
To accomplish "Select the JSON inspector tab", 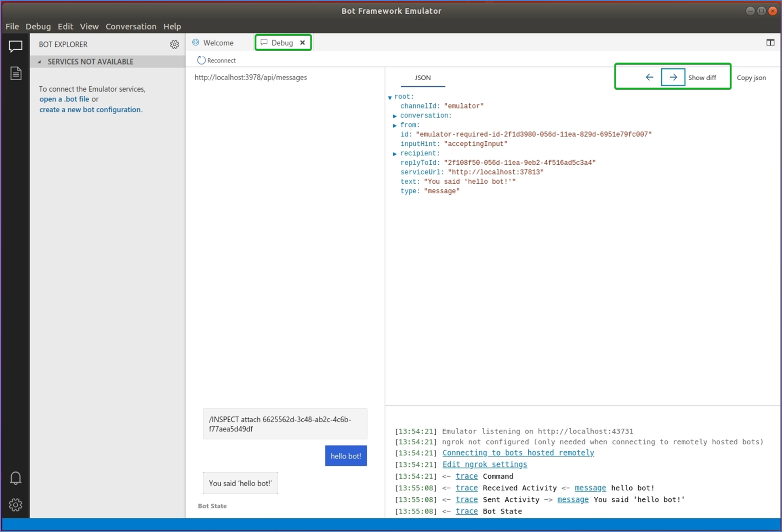I will pyautogui.click(x=423, y=77).
